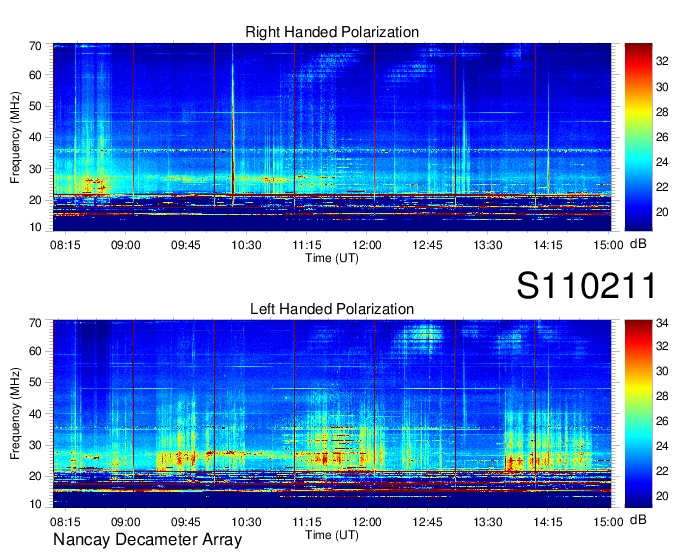Screen dimensions: 680x552
Task: Click the 28 value on bottom color bar
Action: tap(662, 396)
